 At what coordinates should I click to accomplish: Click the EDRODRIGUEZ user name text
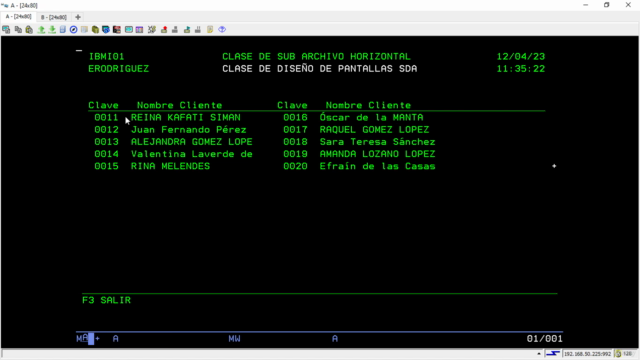pos(119,69)
